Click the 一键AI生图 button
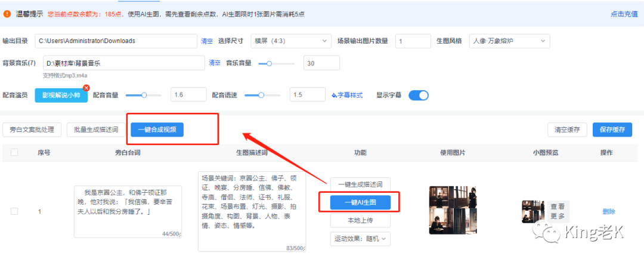644x262 pixels. (x=360, y=202)
